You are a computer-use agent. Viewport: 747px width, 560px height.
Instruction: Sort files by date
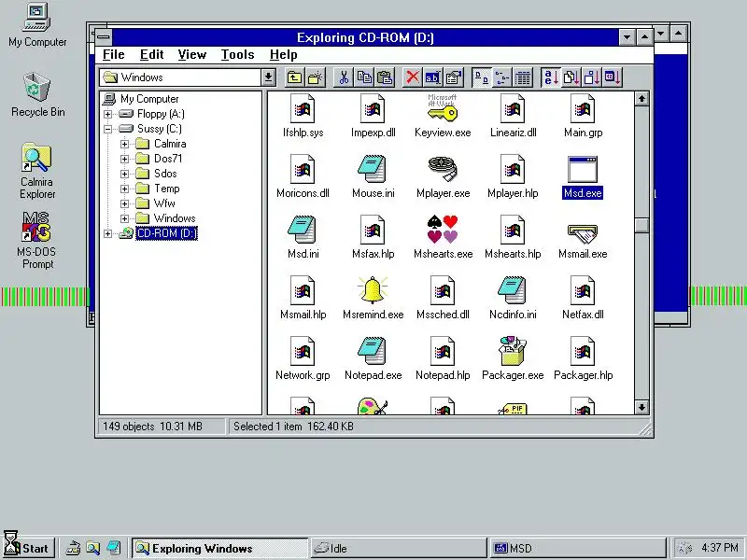click(x=613, y=77)
